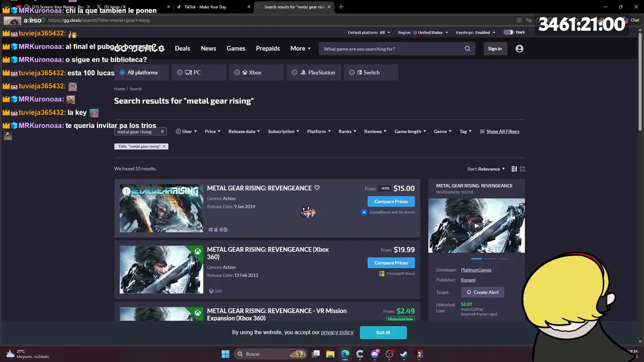
Task: Click the Sign in button
Action: point(495,49)
